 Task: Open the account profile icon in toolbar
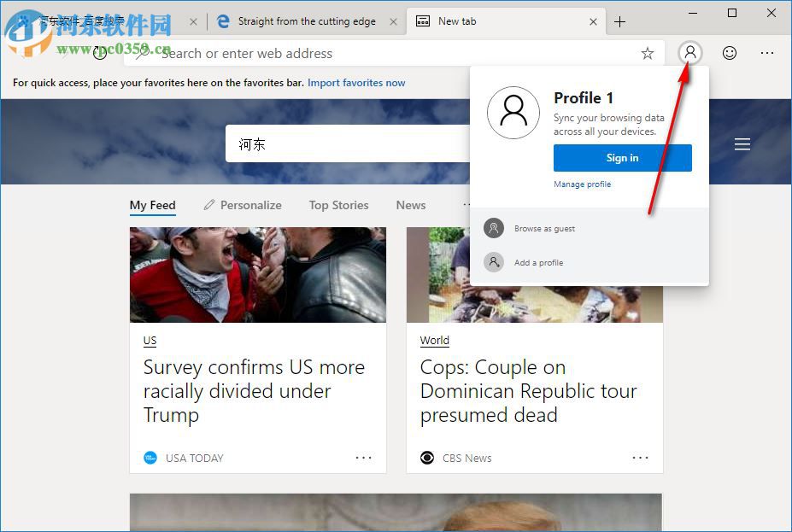click(689, 53)
